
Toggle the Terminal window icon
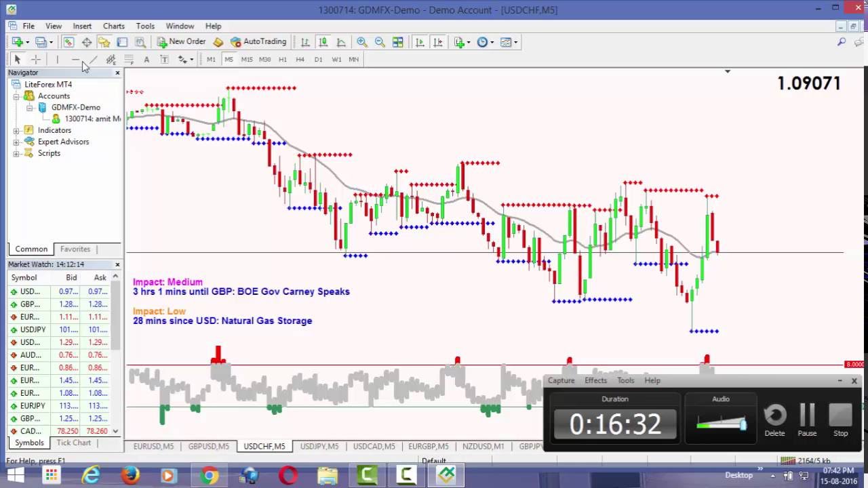click(x=122, y=42)
